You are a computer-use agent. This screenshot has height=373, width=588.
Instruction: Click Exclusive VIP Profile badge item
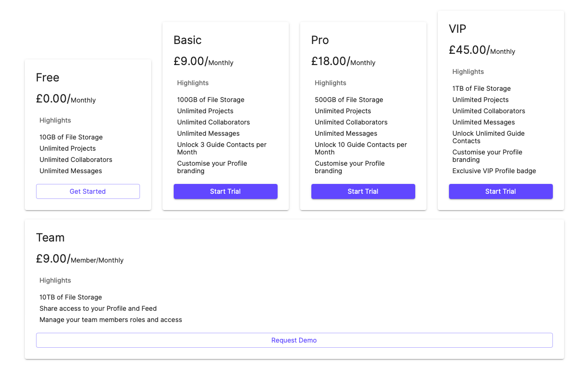(494, 171)
